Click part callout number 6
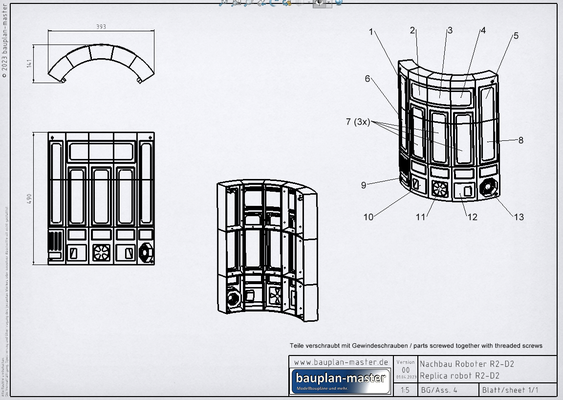 (x=367, y=79)
